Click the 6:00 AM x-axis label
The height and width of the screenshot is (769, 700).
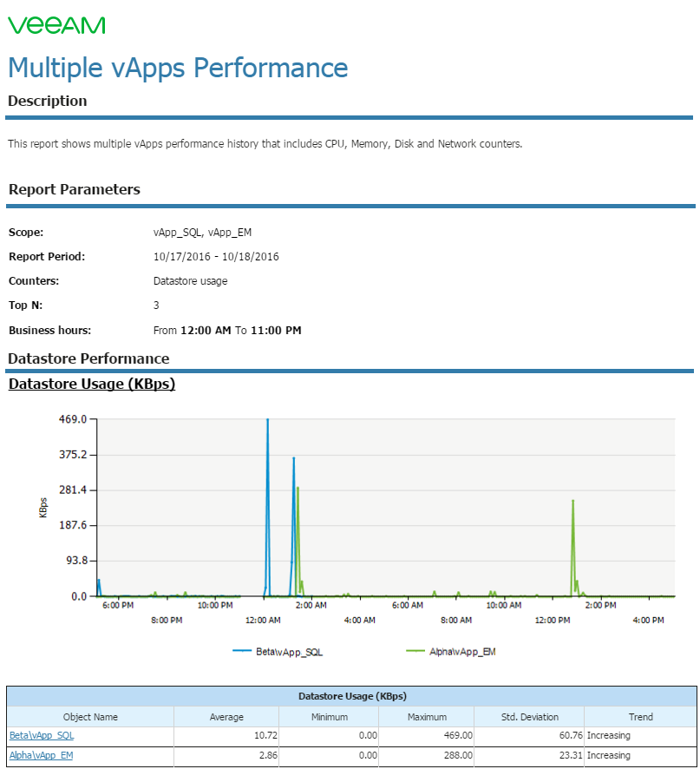408,606
